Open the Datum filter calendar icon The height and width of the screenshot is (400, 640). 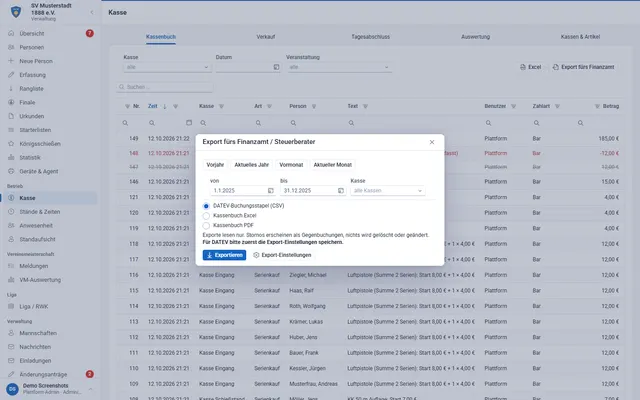[276, 67]
